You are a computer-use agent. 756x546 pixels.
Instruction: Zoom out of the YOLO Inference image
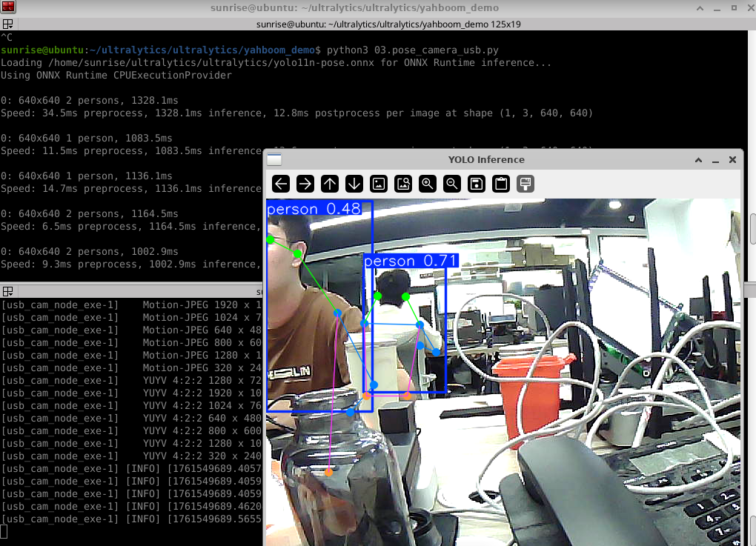pyautogui.click(x=452, y=184)
